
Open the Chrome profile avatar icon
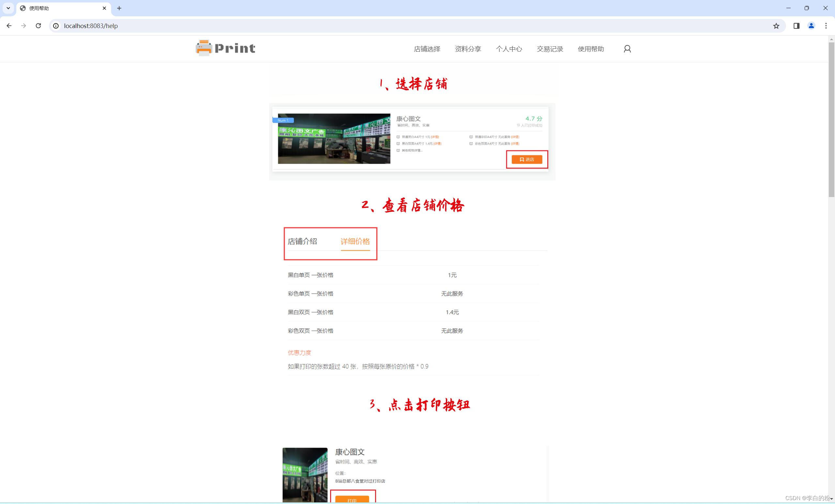pos(811,26)
